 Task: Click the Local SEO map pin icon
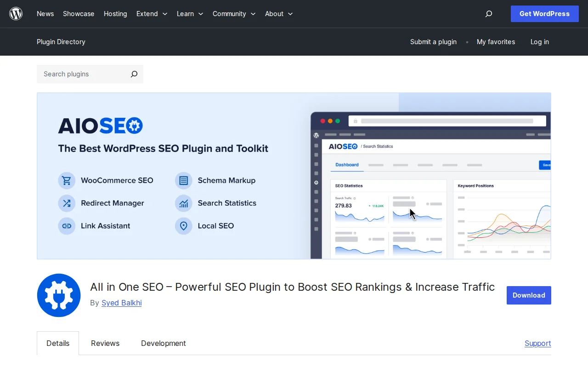click(183, 225)
